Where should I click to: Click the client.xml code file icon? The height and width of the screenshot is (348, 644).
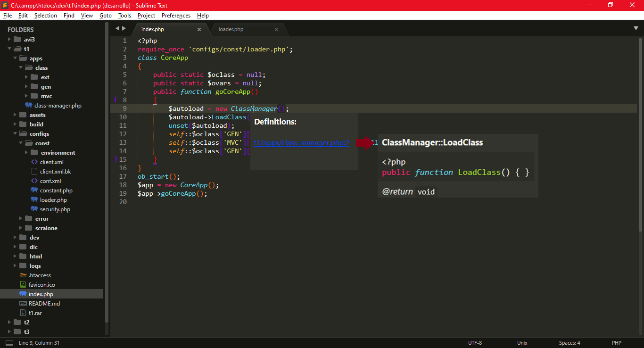34,162
